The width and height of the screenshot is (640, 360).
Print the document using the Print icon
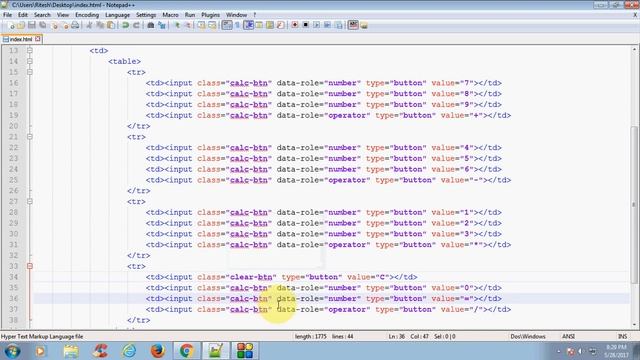(75, 25)
